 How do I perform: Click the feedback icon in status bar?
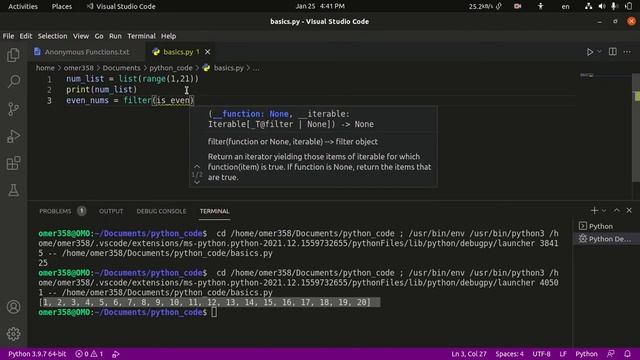pyautogui.click(x=611, y=354)
